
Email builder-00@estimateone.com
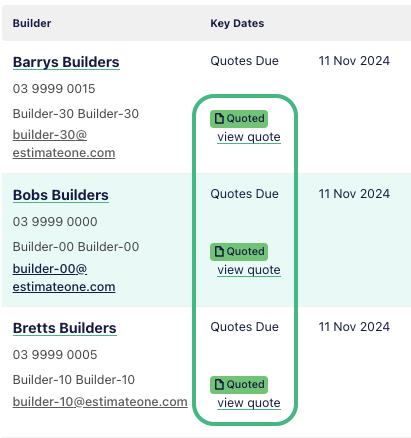64,278
